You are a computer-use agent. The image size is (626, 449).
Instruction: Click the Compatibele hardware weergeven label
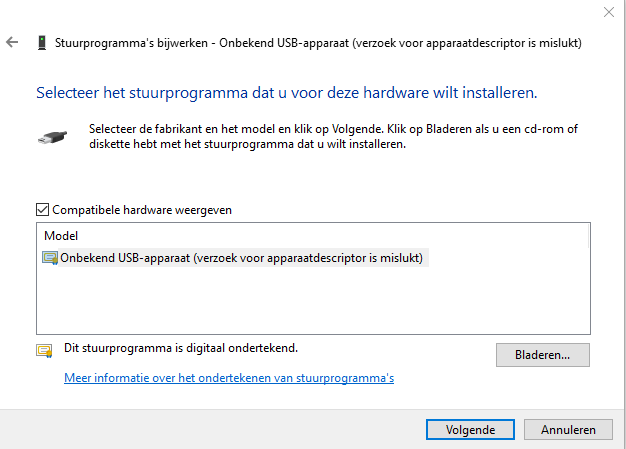pos(142,210)
